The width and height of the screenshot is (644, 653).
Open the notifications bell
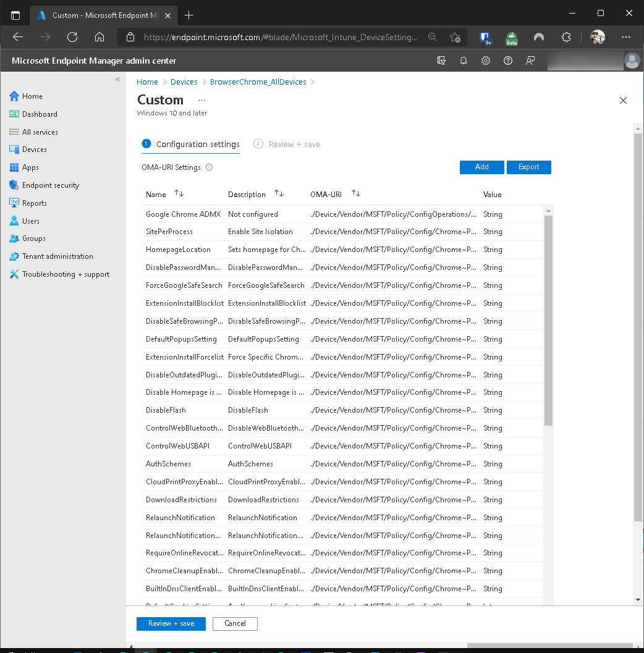[x=463, y=61]
